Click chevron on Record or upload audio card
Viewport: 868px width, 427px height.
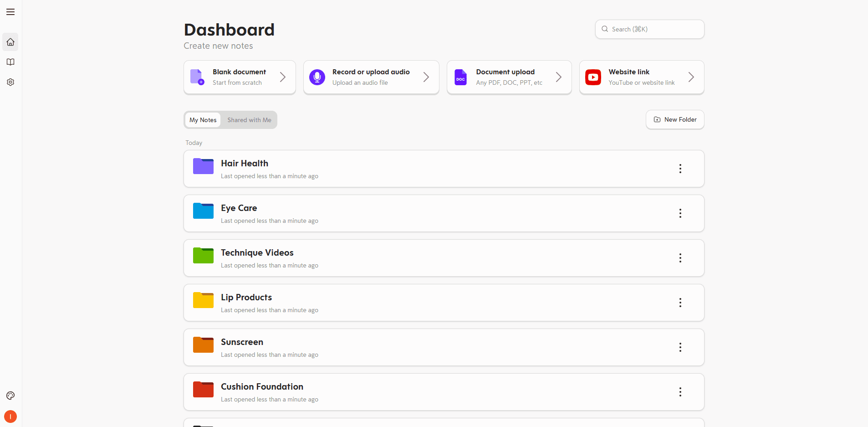(426, 77)
